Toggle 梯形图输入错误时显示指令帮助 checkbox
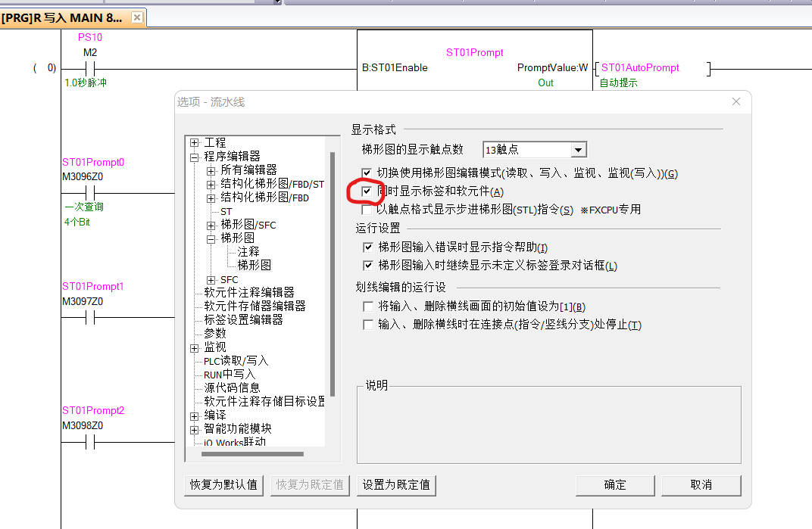Viewport: 812px width, 529px height. (x=368, y=247)
